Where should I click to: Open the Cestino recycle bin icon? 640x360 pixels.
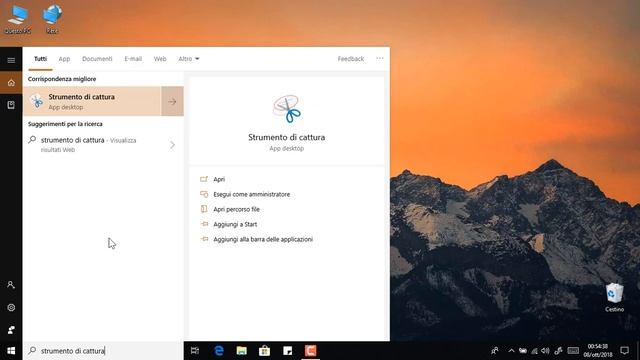(614, 297)
